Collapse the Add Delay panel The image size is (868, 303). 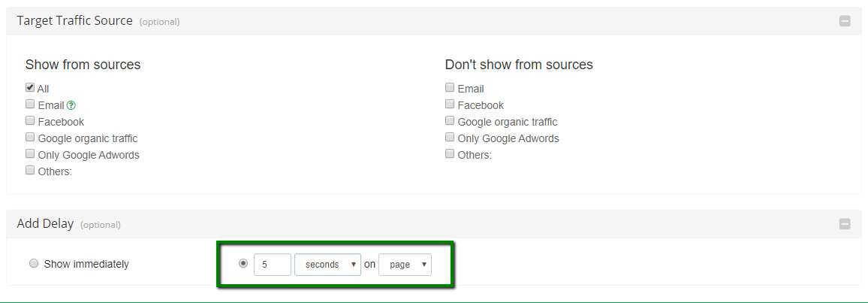click(845, 223)
